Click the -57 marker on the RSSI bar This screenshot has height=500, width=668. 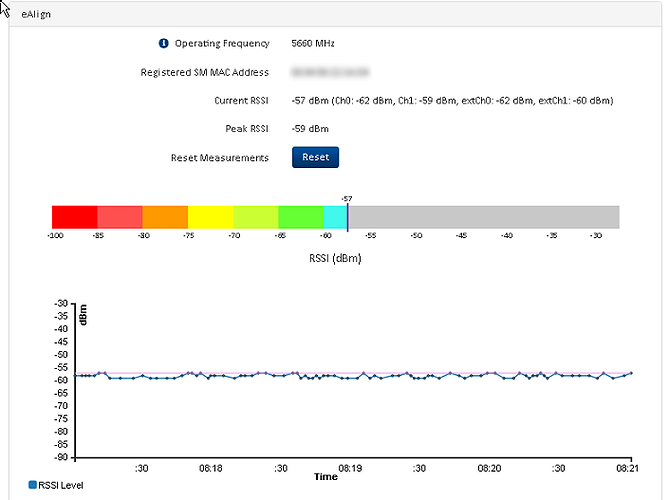click(347, 215)
